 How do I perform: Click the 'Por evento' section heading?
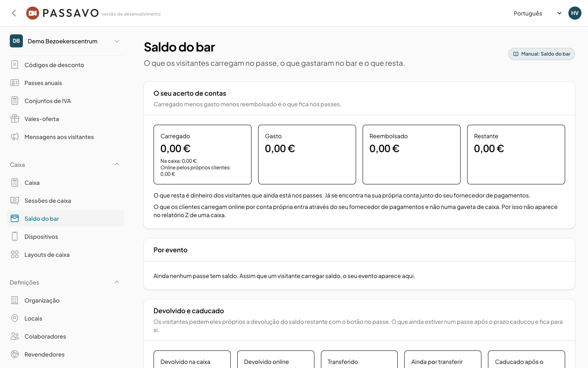tap(170, 250)
